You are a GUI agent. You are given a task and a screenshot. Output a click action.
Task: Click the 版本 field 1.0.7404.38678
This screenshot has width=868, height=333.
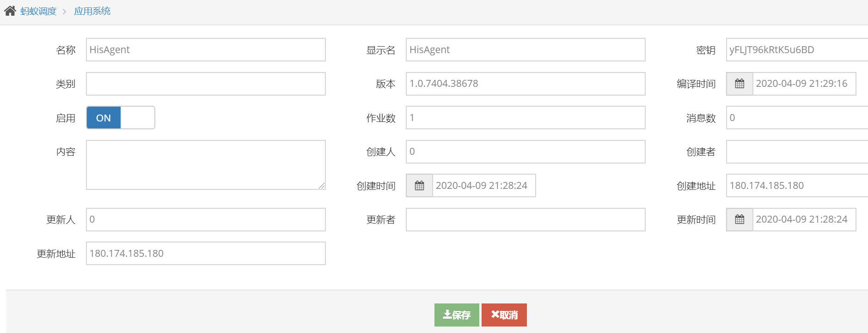[526, 84]
